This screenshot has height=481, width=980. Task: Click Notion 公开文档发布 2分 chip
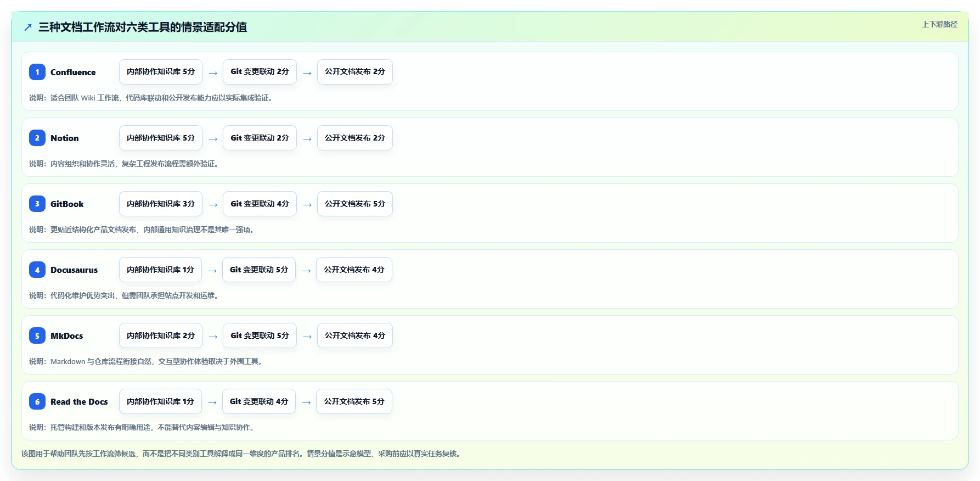[355, 138]
